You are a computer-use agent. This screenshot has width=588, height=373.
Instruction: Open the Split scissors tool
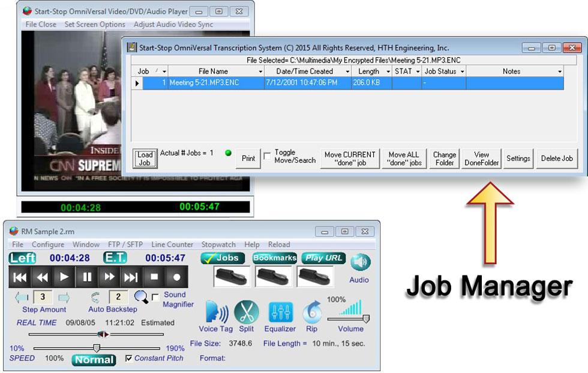click(x=247, y=312)
